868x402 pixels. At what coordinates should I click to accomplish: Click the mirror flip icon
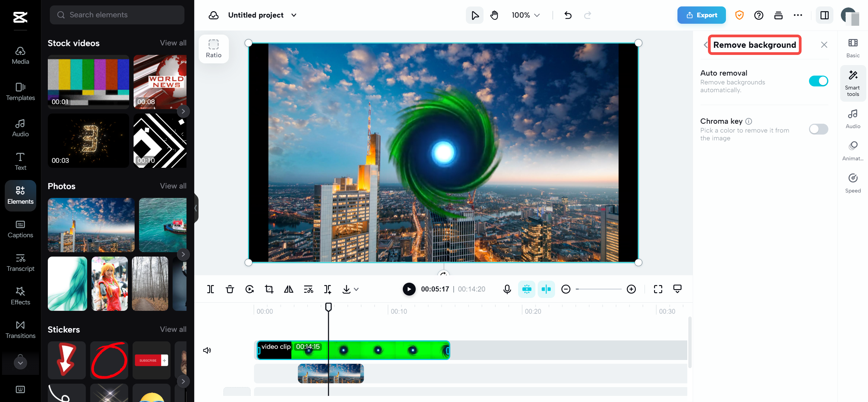point(289,289)
